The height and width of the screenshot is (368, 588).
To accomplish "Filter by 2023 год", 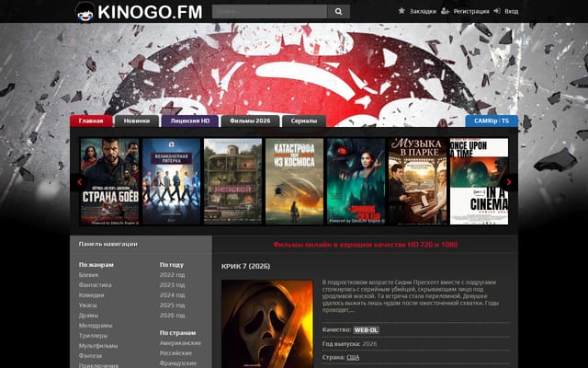I will (x=172, y=285).
